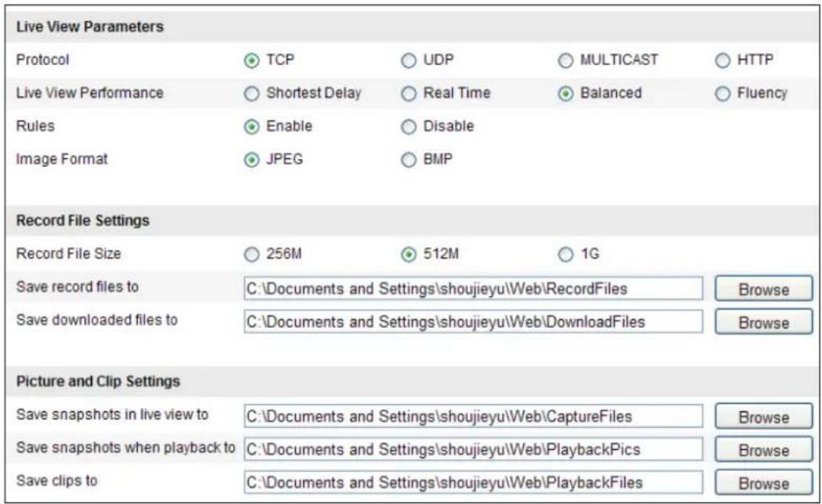Screen dimensions: 822x504
Task: Click the Save downloaded files to label
Action: 97,320
